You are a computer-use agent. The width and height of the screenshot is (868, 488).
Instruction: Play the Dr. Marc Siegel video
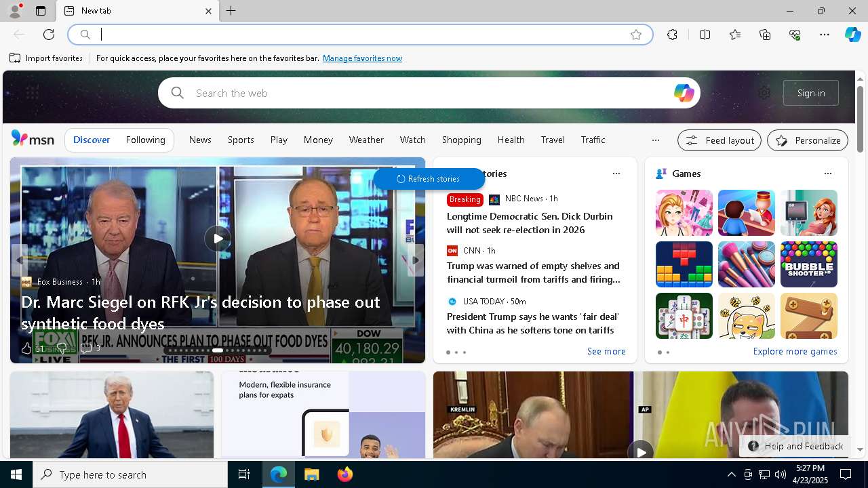(218, 239)
